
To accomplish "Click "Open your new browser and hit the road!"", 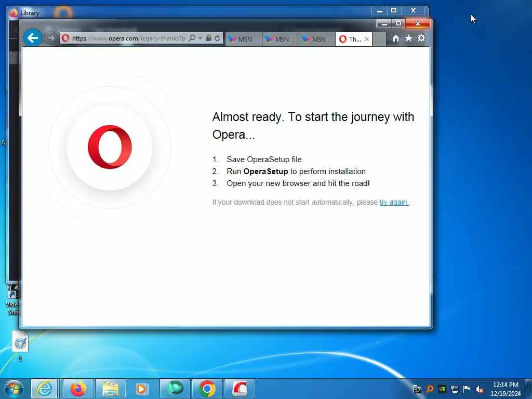I will [x=298, y=183].
